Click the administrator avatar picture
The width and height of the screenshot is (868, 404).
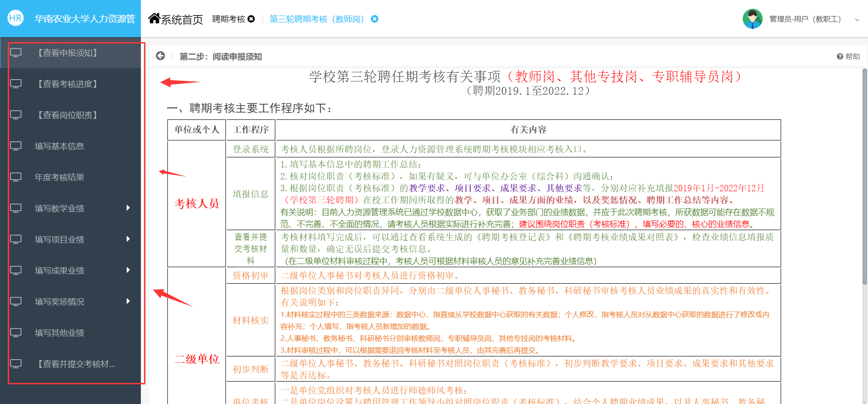[x=752, y=19]
